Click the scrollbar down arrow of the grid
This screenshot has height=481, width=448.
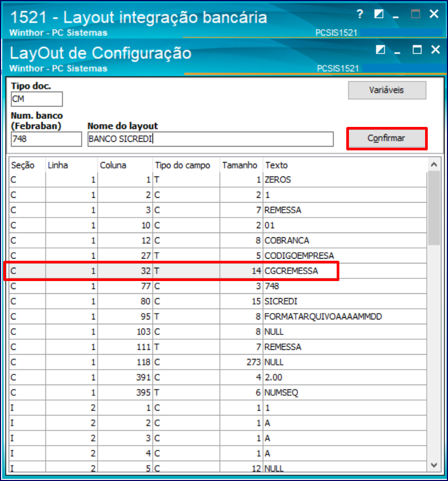[x=434, y=465]
